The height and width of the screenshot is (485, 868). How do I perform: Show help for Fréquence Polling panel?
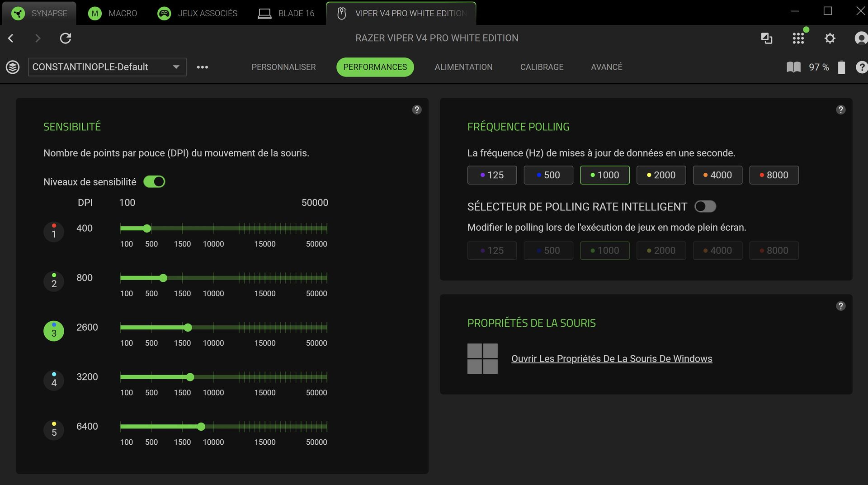[840, 109]
